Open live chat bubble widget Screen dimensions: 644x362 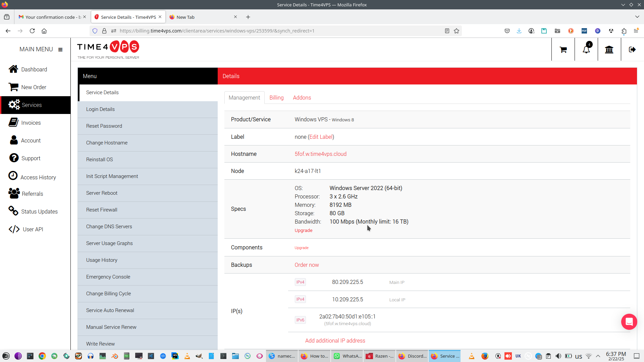pos(629,322)
